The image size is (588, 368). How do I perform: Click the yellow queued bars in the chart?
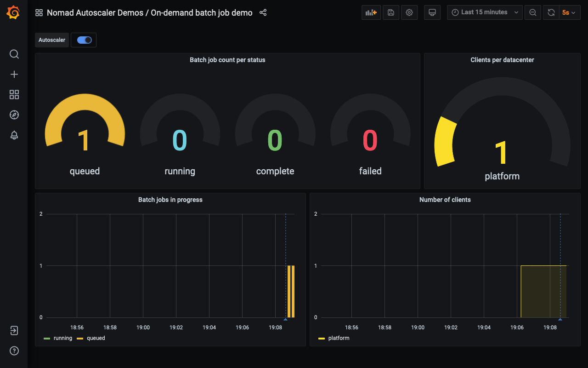click(291, 292)
